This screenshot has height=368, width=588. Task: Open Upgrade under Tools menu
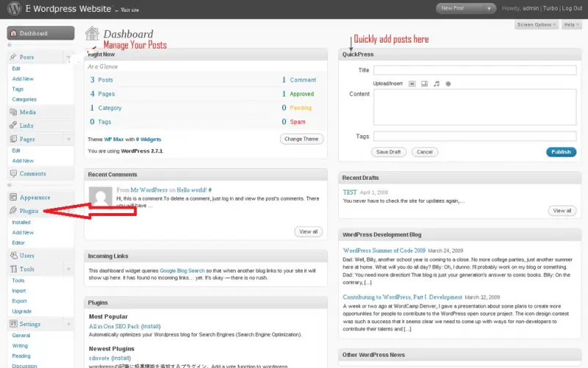coord(22,311)
